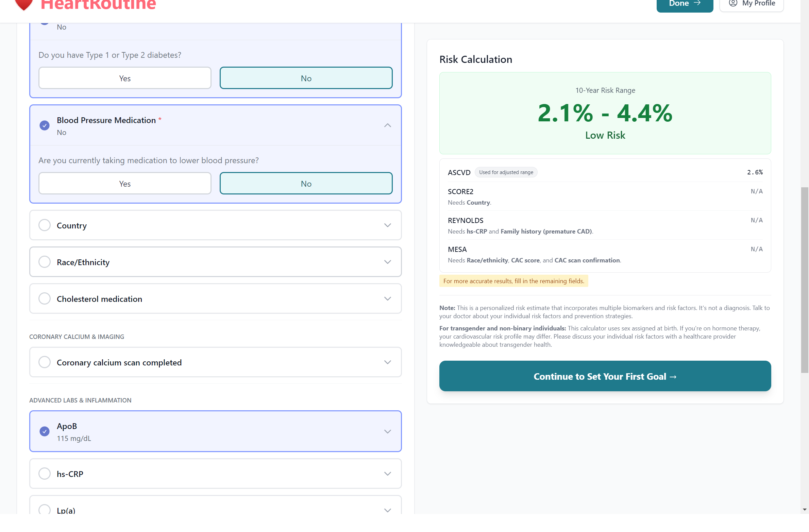Expand Coronary calcium scan completed chevron
The image size is (809, 532).
(x=387, y=362)
